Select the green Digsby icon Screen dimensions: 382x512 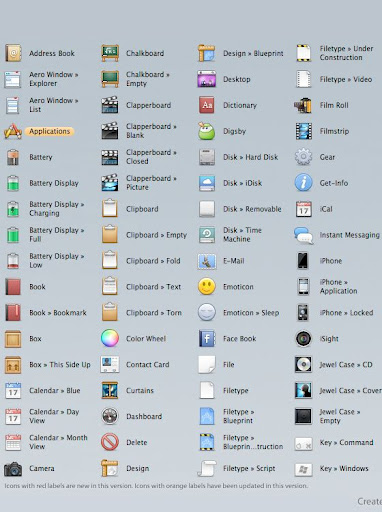point(207,131)
